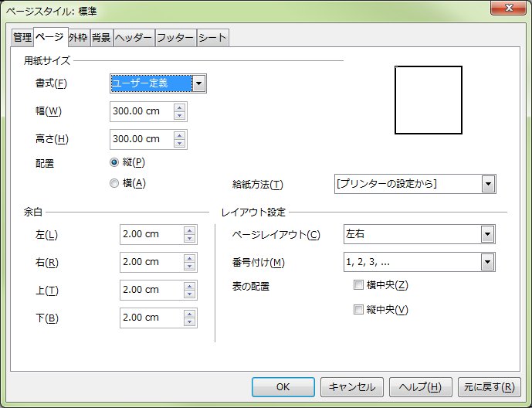532x408 pixels.
Task: Increase 右(R) margin with up arrow
Action: [x=190, y=258]
